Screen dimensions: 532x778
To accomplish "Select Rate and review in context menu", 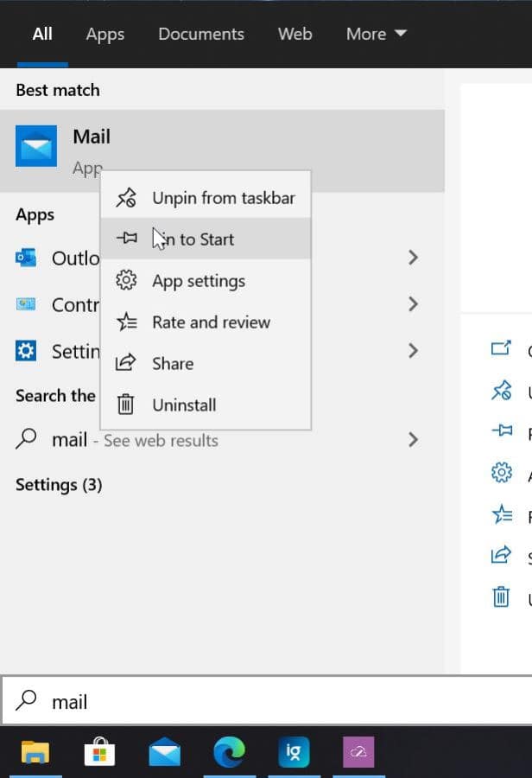I will click(206, 322).
